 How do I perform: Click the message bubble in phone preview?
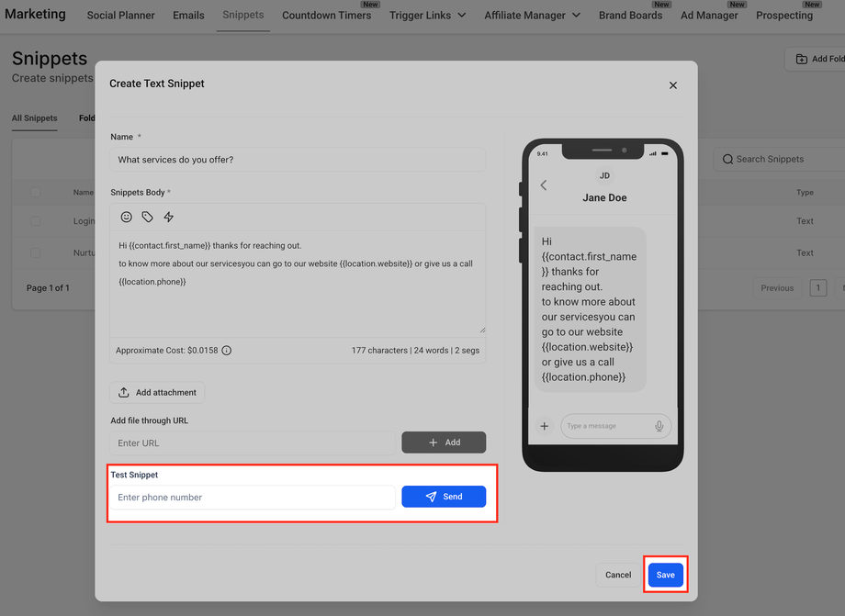(590, 309)
